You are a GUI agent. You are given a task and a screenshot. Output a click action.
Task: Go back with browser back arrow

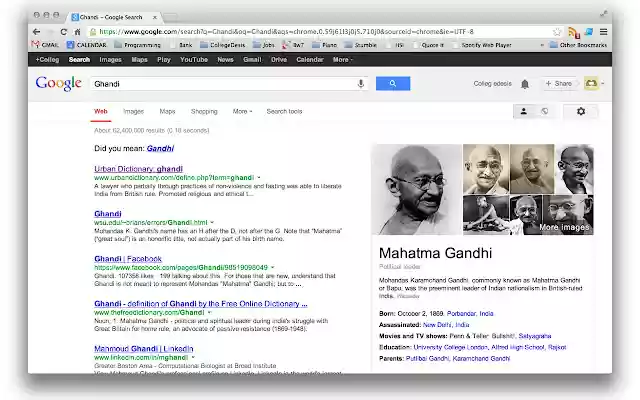[36, 31]
